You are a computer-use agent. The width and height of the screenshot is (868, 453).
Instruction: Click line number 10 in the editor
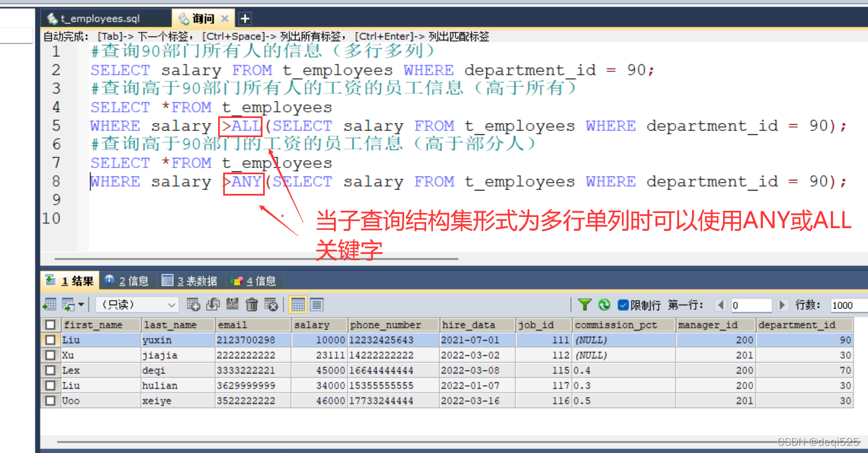(x=52, y=218)
